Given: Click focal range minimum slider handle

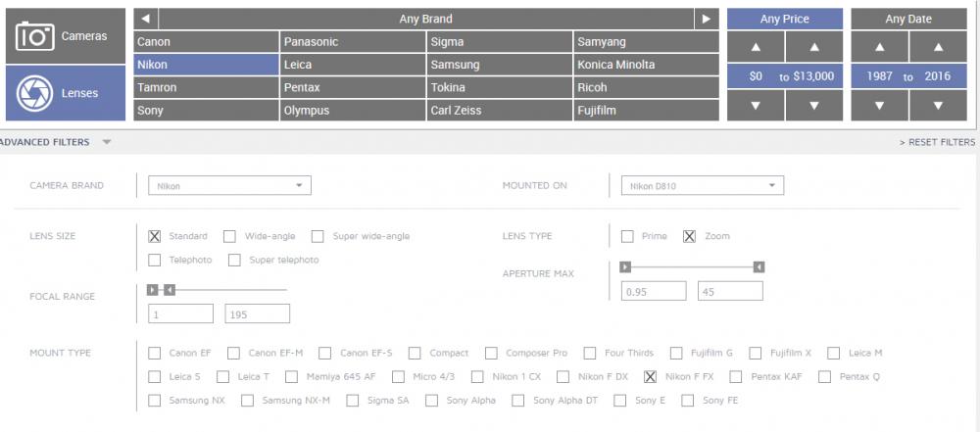Looking at the screenshot, I should click(x=153, y=290).
